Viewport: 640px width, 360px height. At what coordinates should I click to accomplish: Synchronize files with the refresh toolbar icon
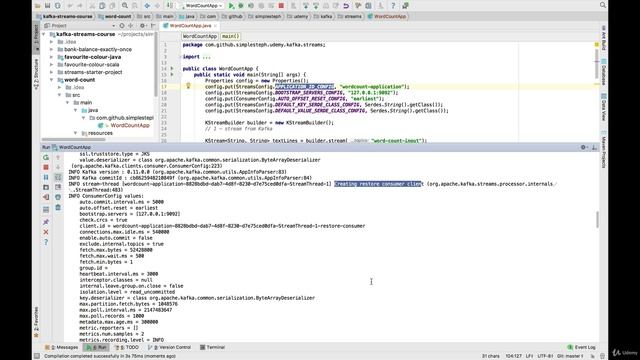coord(58,6)
